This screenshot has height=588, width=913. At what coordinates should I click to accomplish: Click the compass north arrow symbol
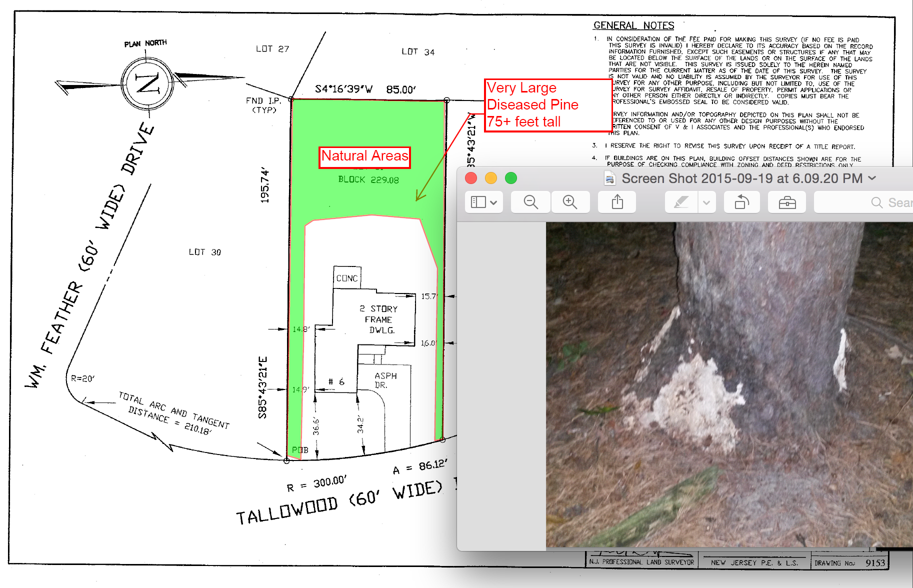147,82
